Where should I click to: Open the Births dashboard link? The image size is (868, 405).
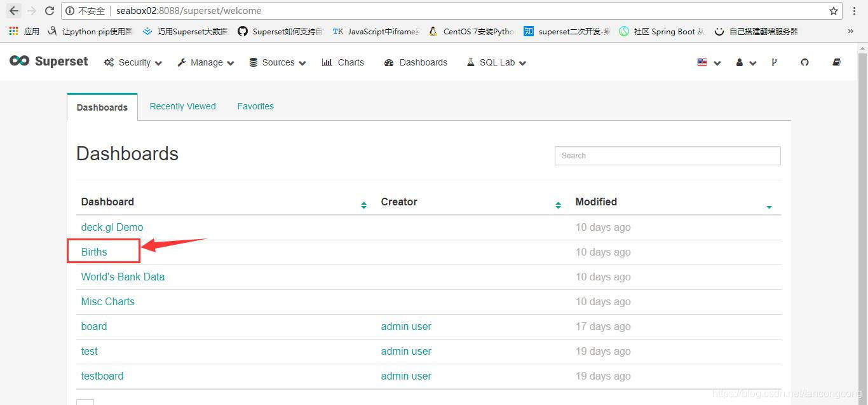click(93, 252)
